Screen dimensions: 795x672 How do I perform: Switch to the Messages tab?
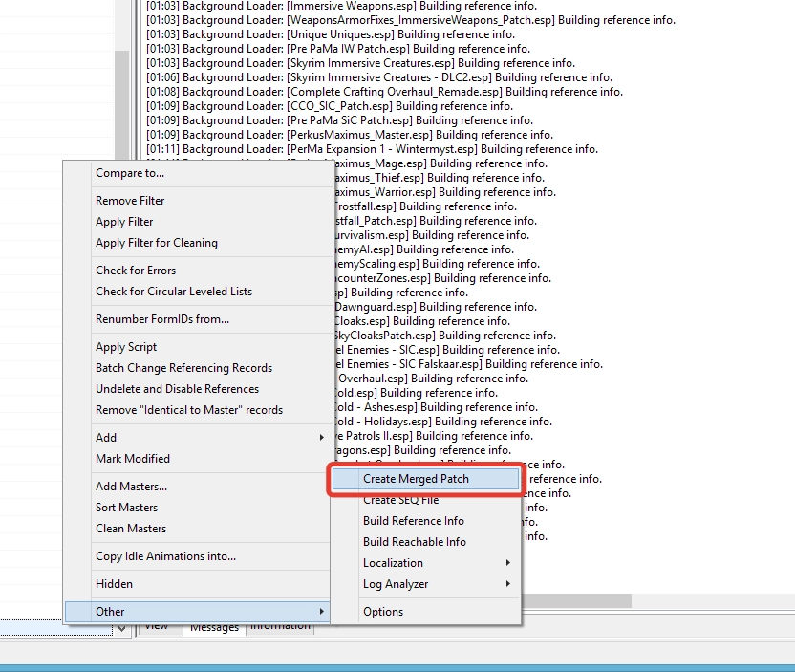pos(214,627)
